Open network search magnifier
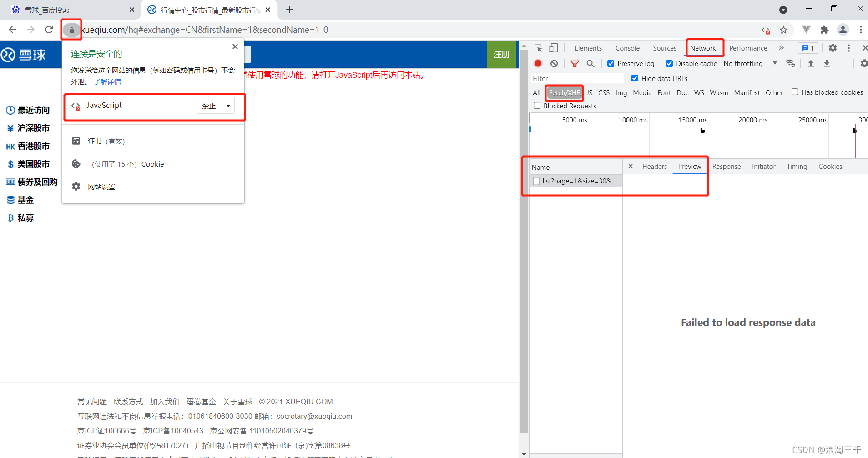This screenshot has width=868, height=458. (x=590, y=63)
